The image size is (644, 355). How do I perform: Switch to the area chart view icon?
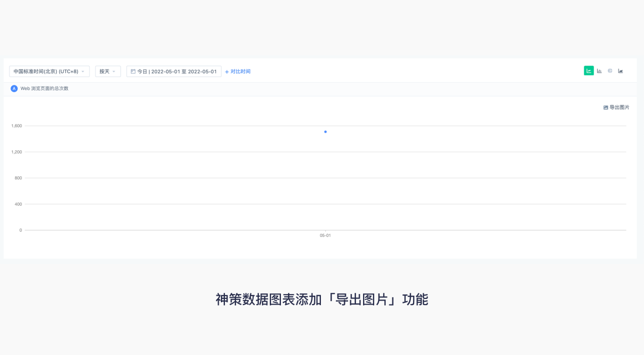coord(621,71)
